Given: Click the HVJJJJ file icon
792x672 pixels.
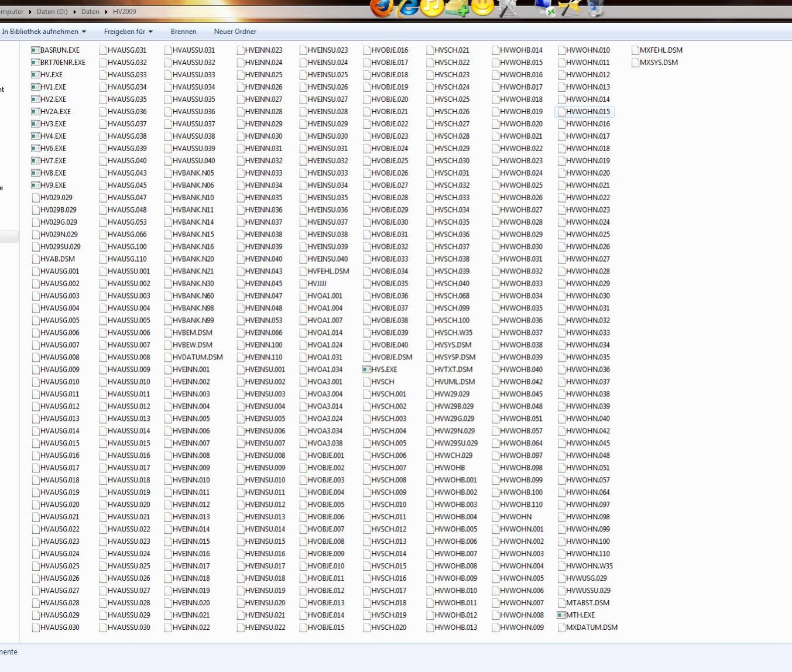Looking at the screenshot, I should click(303, 284).
